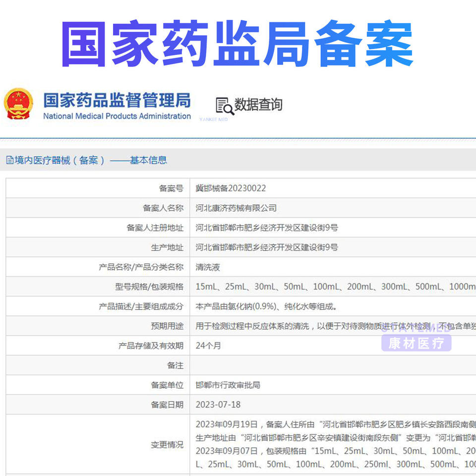Viewport: 476px width, 476px height.
Task: Click the document icon beside 境内医疗器械
Action: tap(9, 160)
